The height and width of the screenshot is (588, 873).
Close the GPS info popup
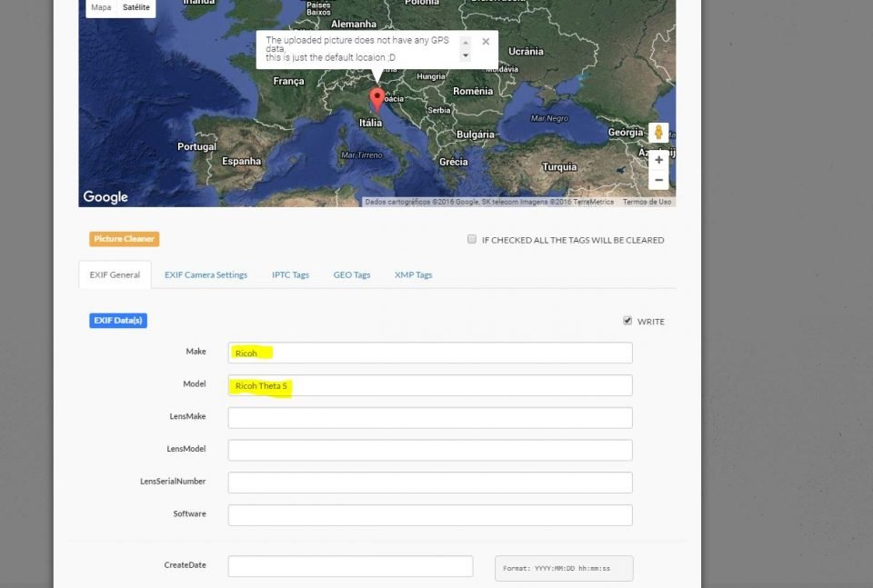click(x=486, y=42)
